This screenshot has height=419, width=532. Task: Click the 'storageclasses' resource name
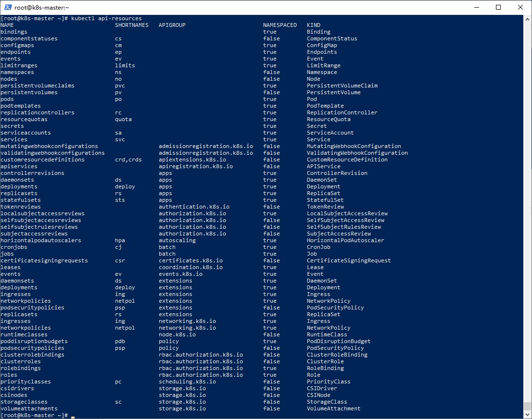tap(24, 402)
